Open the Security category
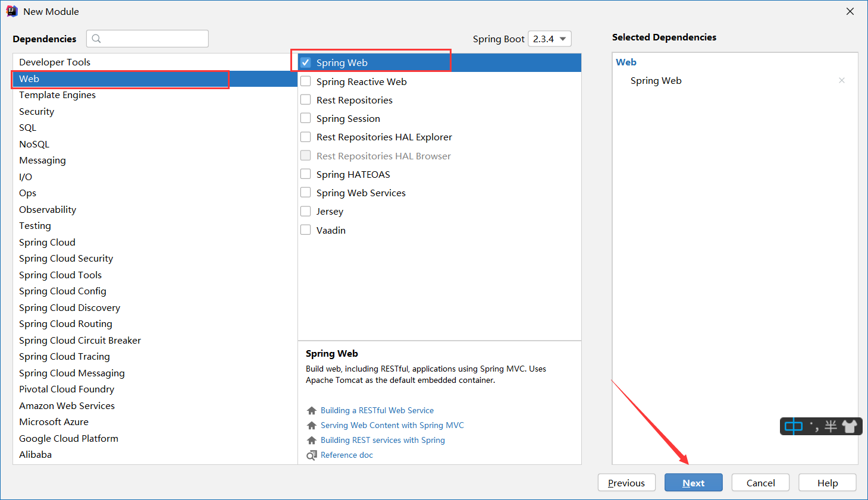This screenshot has height=500, width=868. (x=155, y=112)
